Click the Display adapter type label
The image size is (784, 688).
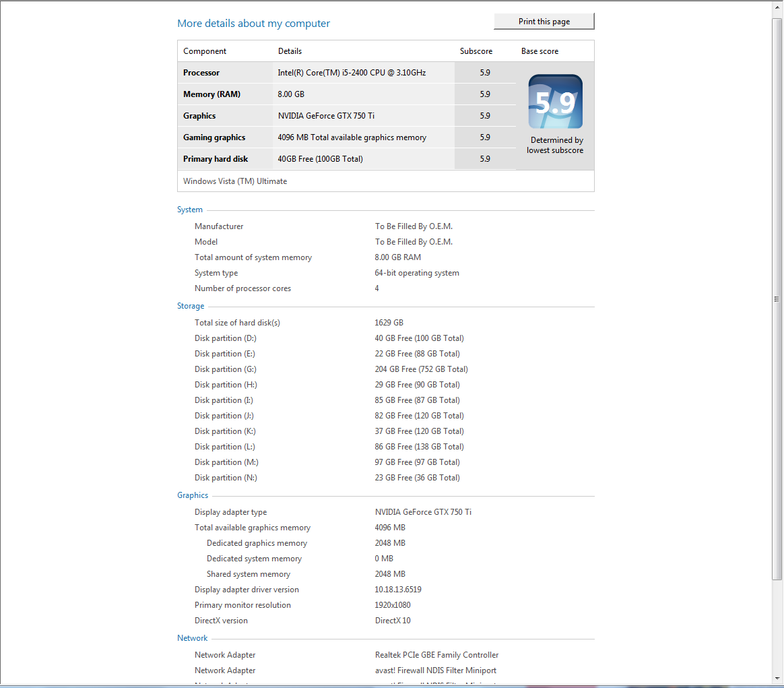coord(230,512)
